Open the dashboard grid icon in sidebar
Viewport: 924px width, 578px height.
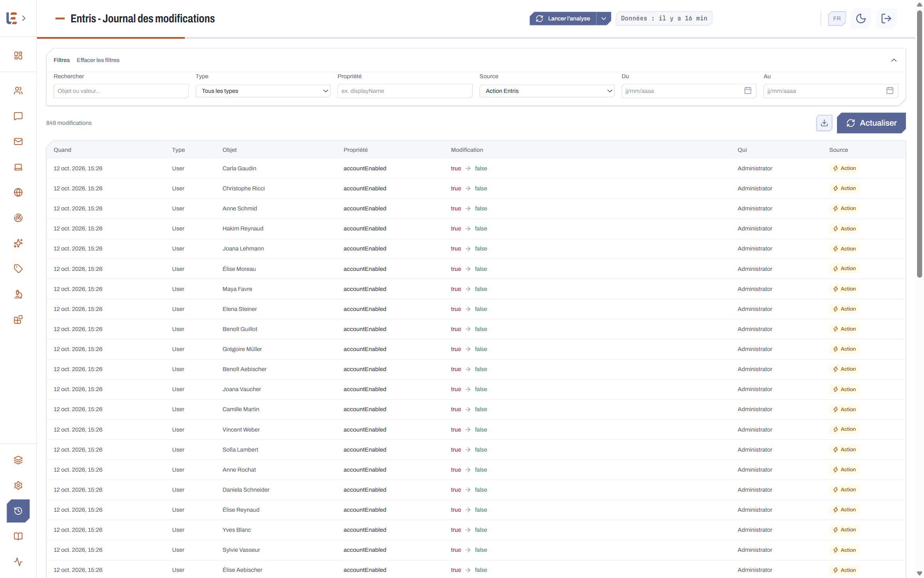(x=18, y=55)
